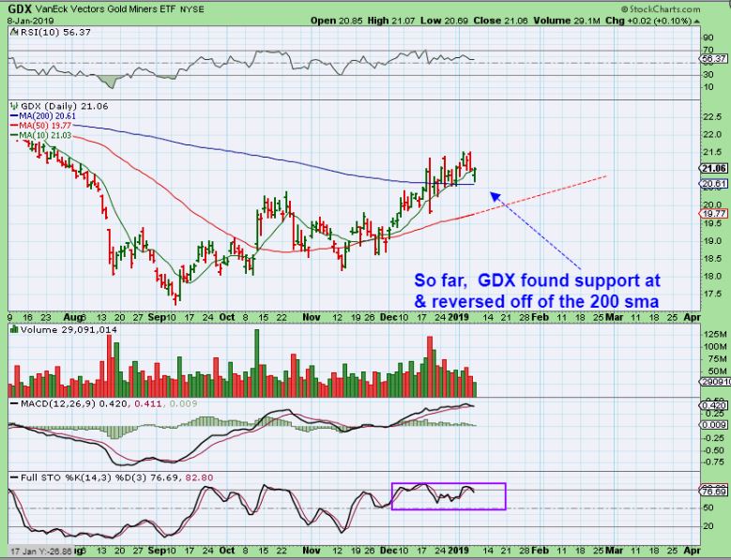Click the black MACD legend dash marker
The height and width of the screenshot is (560, 731).
point(14,404)
